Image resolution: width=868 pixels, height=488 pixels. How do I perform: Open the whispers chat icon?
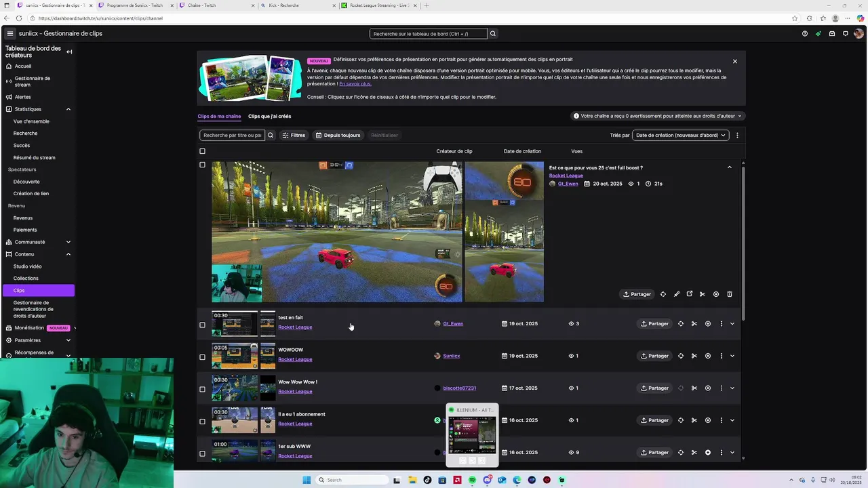[846, 33]
